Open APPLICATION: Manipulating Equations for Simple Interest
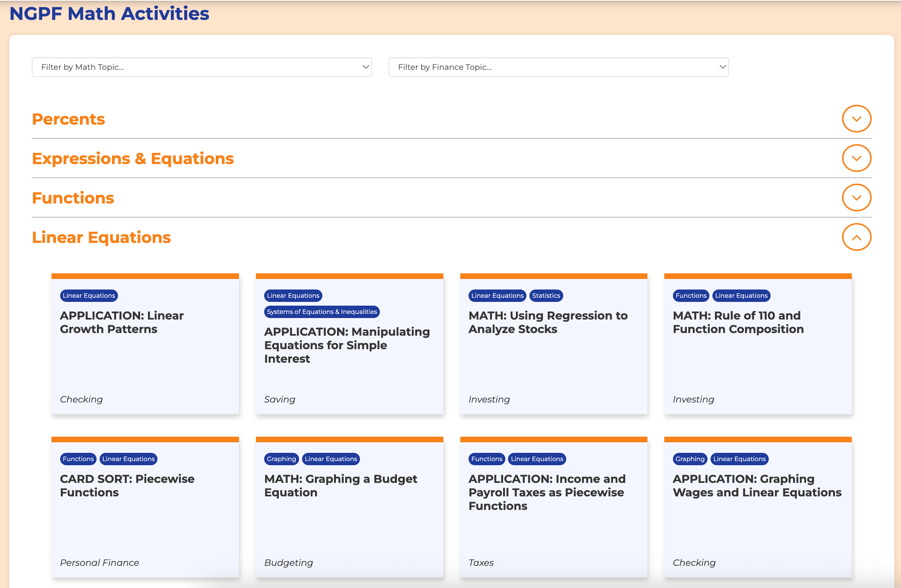 tap(346, 345)
